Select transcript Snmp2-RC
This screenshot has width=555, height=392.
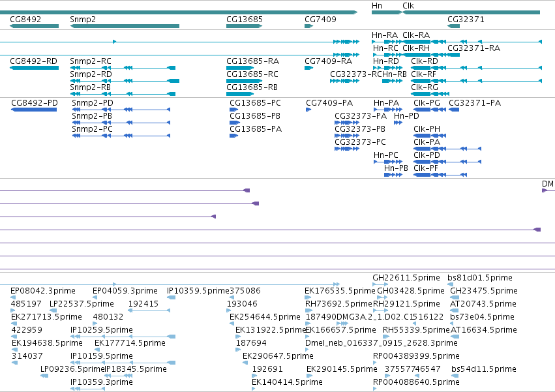click(x=91, y=61)
